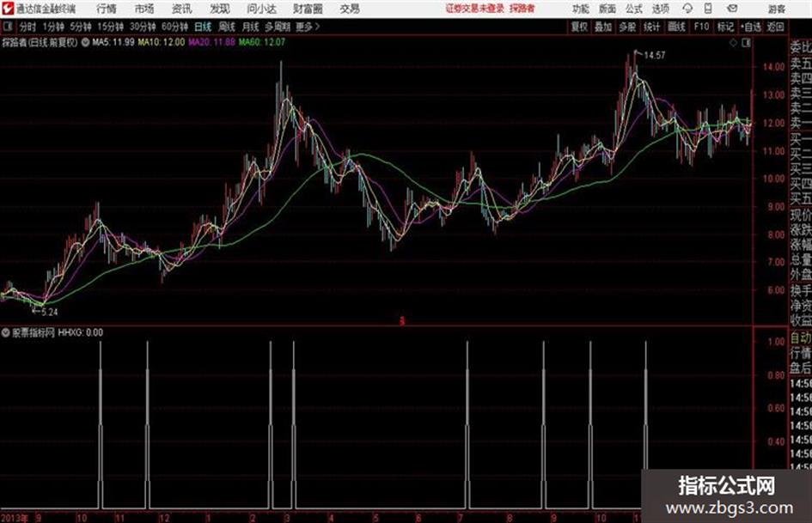Image resolution: width=812 pixels, height=523 pixels.
Task: Select the 日线 daily period tab
Action: (203, 27)
